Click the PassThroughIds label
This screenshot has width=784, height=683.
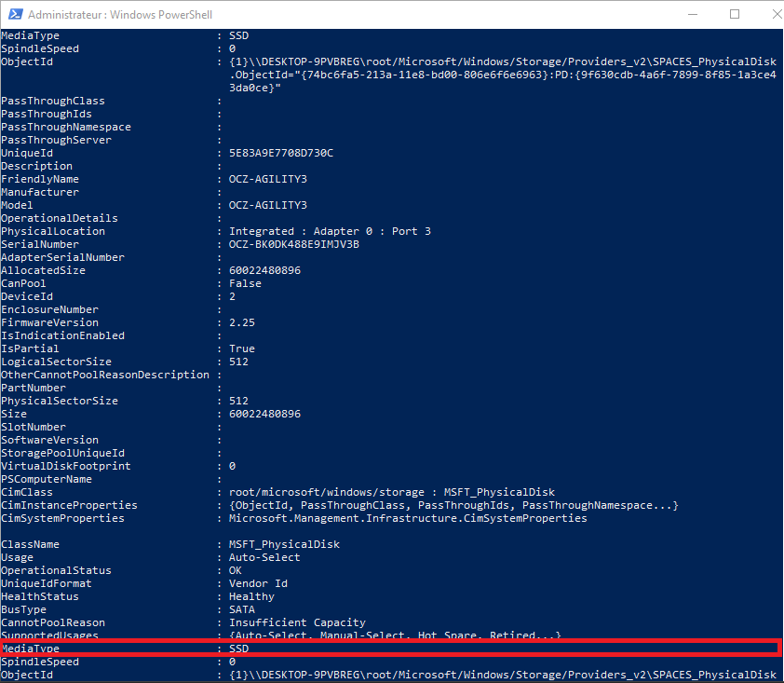tap(47, 114)
